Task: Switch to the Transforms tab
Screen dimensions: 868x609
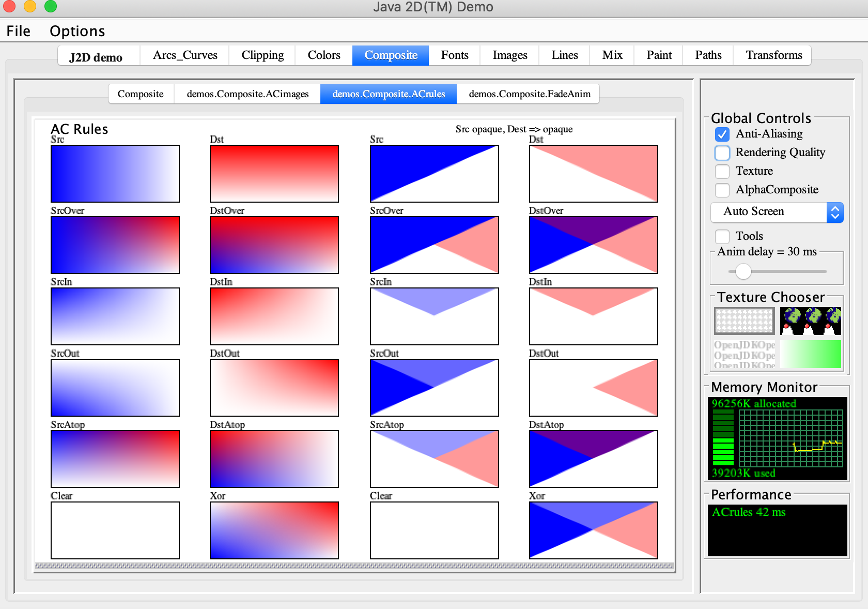Action: pyautogui.click(x=773, y=55)
